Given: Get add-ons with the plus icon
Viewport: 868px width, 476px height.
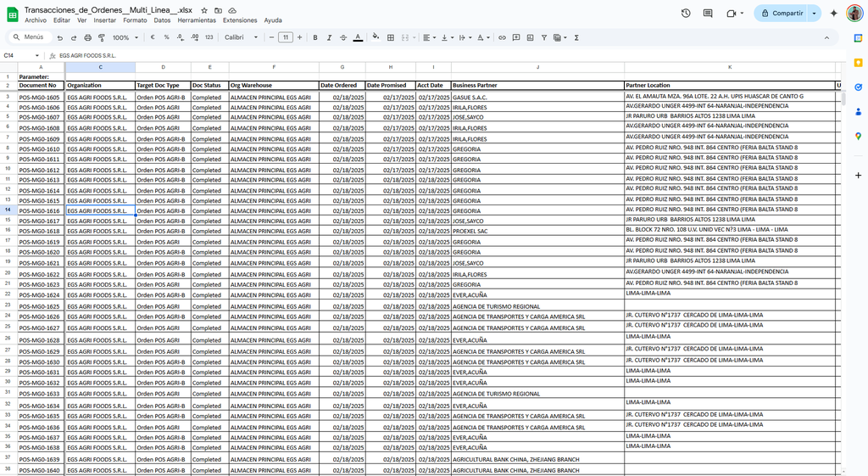Looking at the screenshot, I should coord(858,175).
